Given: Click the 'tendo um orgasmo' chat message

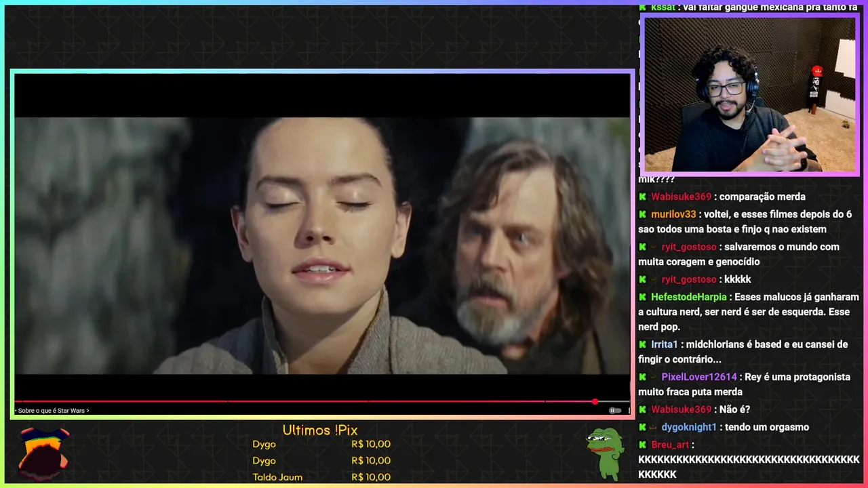Looking at the screenshot, I should (767, 427).
